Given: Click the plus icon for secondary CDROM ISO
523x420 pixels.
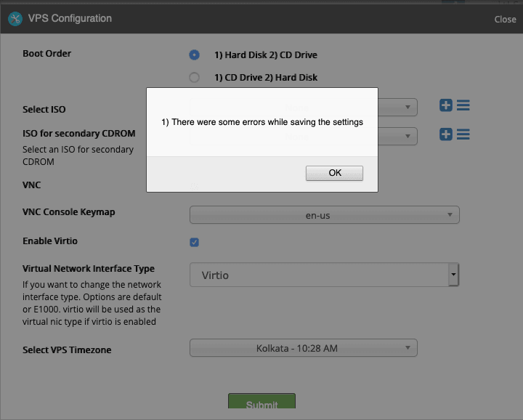Looking at the screenshot, I should click(x=446, y=134).
